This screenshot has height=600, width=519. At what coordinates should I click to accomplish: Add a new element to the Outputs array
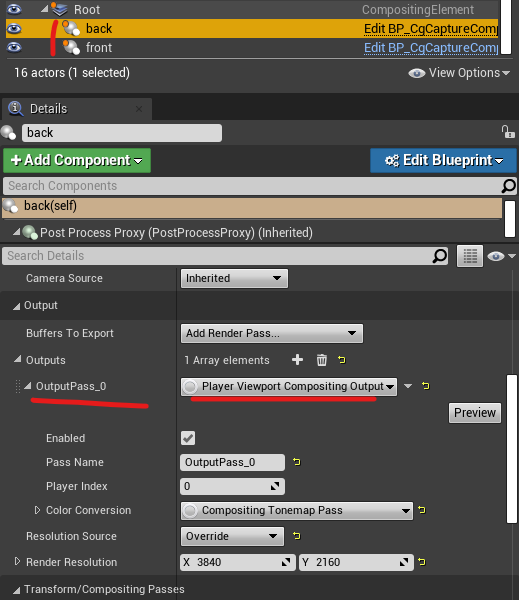pos(297,360)
